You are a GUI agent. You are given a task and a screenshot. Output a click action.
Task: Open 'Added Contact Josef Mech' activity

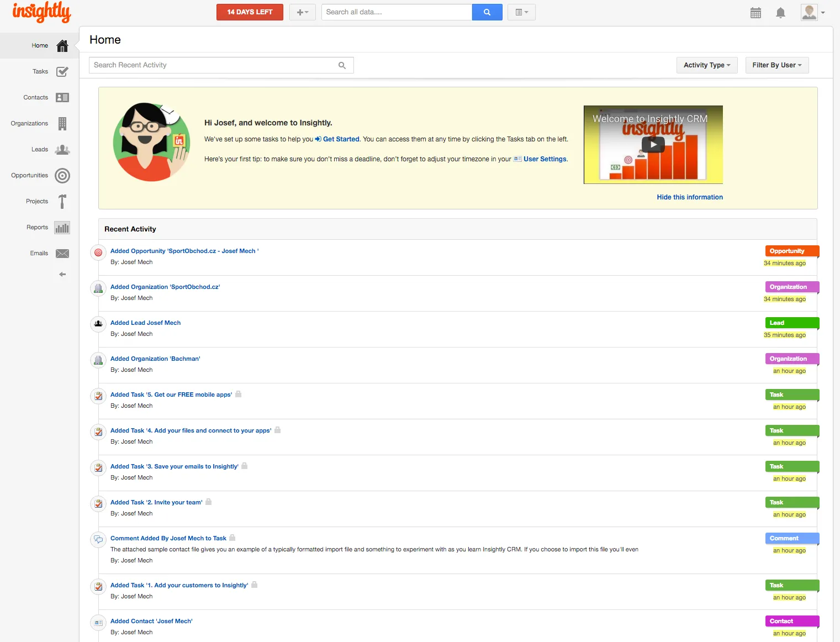pyautogui.click(x=151, y=622)
